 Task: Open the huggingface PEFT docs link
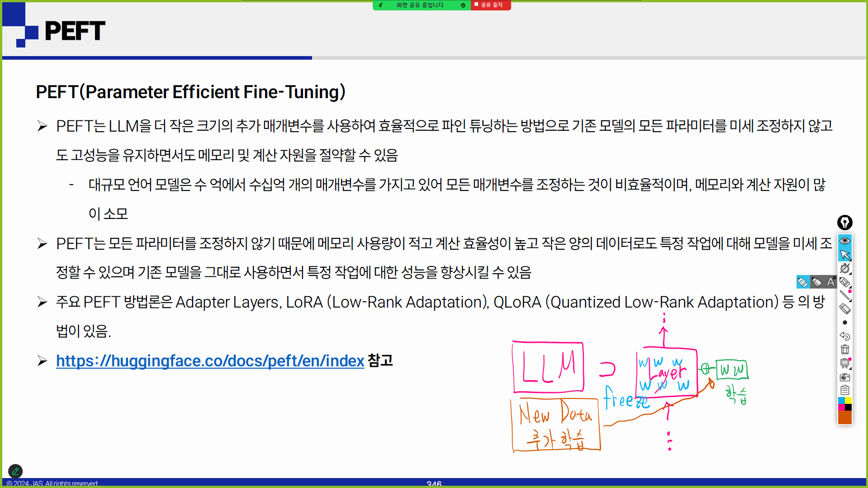click(x=210, y=361)
